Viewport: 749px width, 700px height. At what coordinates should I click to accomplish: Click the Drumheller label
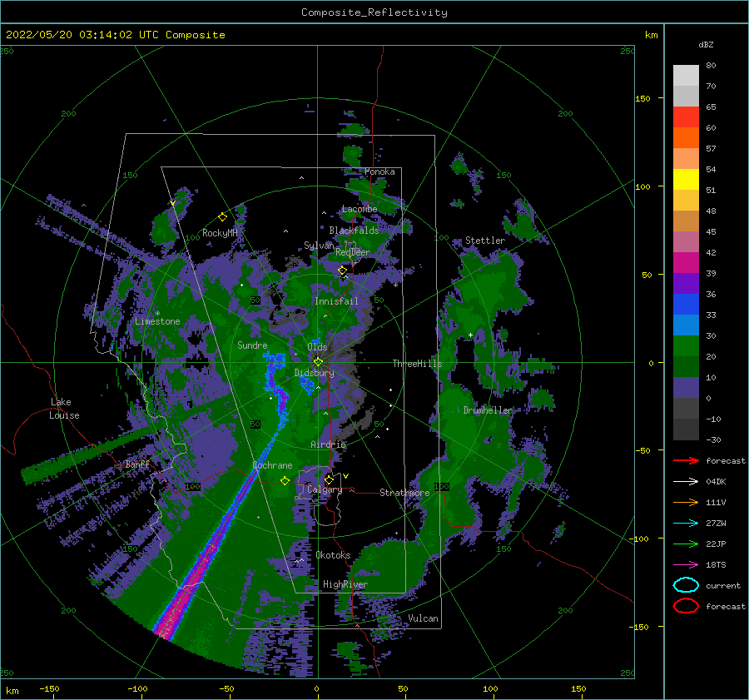[487, 410]
